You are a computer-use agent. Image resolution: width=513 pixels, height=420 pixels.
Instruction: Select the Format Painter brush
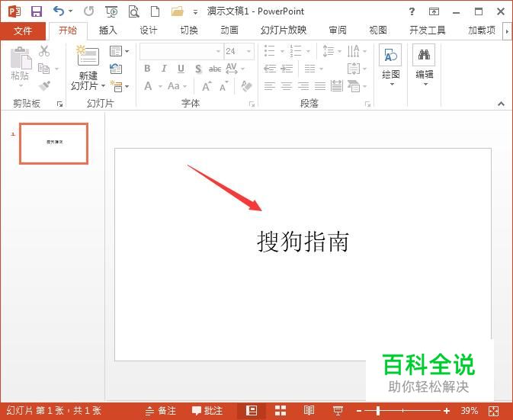click(x=44, y=85)
